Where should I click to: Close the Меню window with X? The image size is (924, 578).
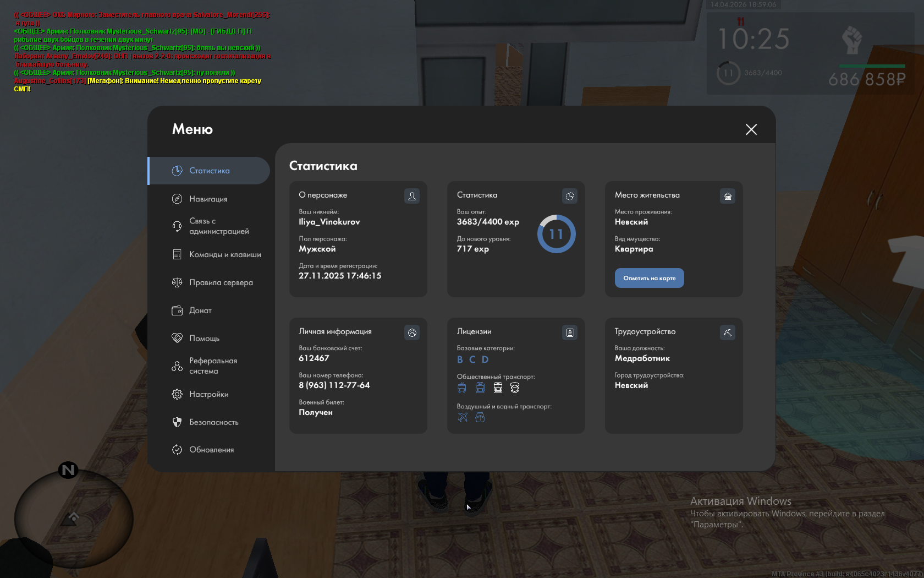coord(751,129)
